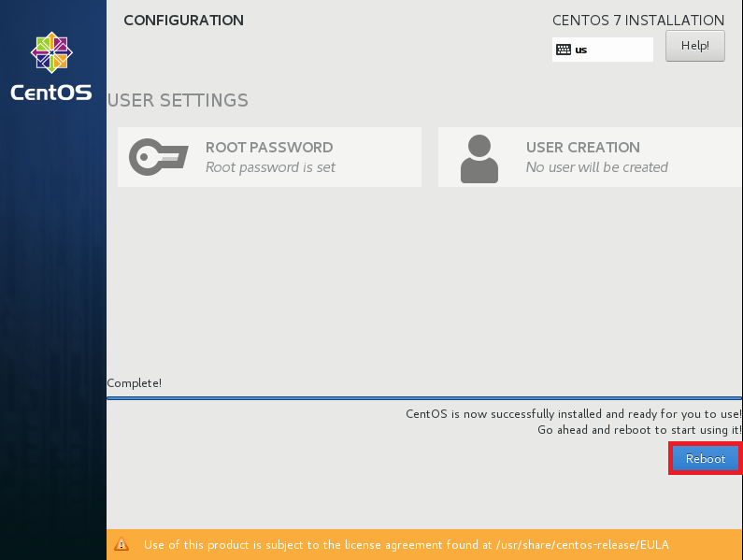The image size is (743, 560).
Task: Click the 'CENTOS 7 INSTALLATION' title
Action: (637, 21)
